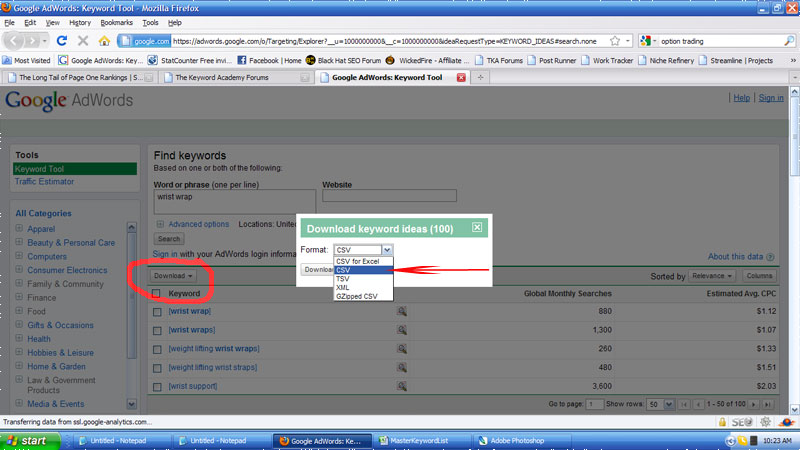Open the Format dropdown in download dialog
This screenshot has height=450, width=800.
(x=363, y=249)
